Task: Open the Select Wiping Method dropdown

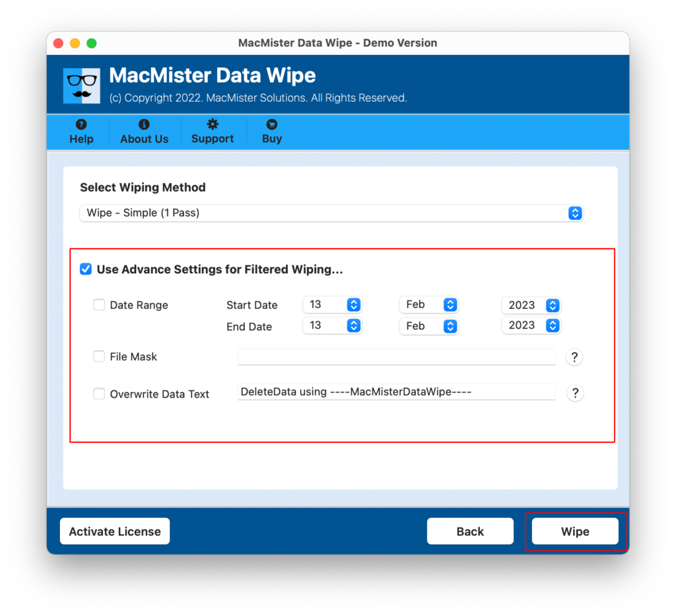Action: (x=331, y=213)
